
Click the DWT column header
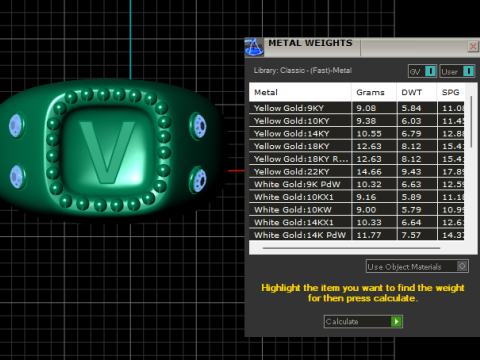click(416, 92)
